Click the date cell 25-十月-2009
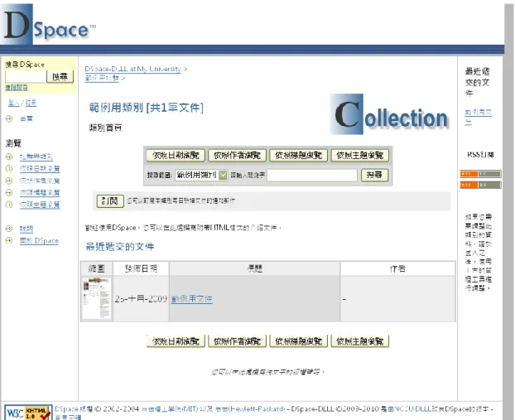Viewport: 515px width, 420px height. pyautogui.click(x=141, y=299)
